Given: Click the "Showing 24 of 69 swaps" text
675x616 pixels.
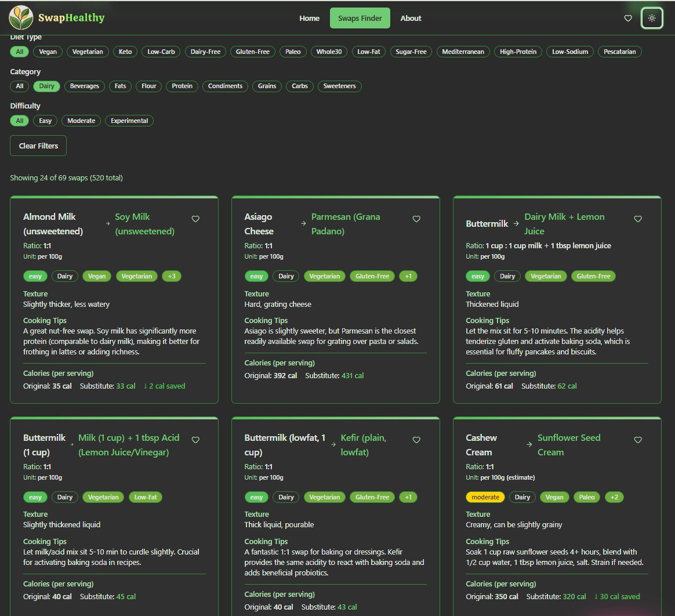Looking at the screenshot, I should pyautogui.click(x=66, y=178).
